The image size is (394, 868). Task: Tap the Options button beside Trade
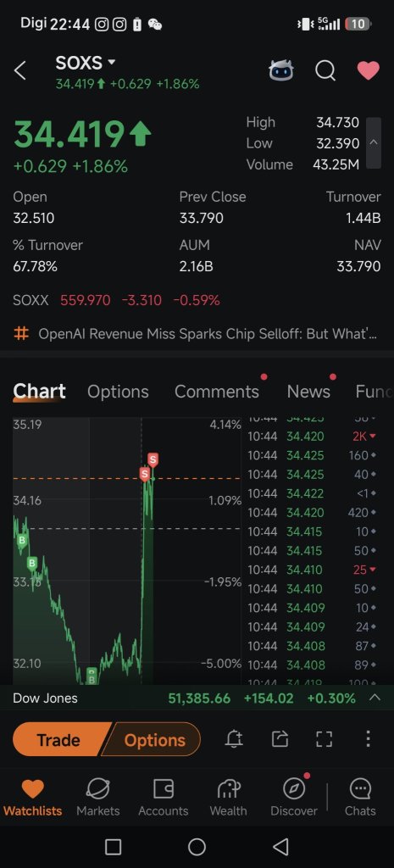[154, 739]
